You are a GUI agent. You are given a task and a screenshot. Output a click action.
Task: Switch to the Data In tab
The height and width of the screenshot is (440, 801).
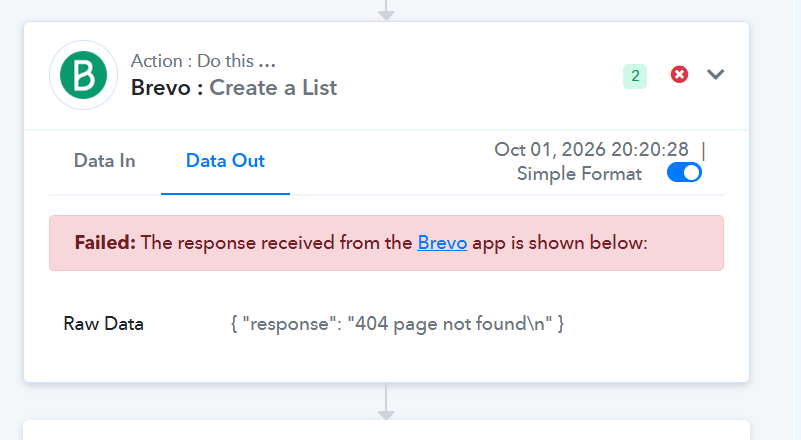(x=105, y=161)
